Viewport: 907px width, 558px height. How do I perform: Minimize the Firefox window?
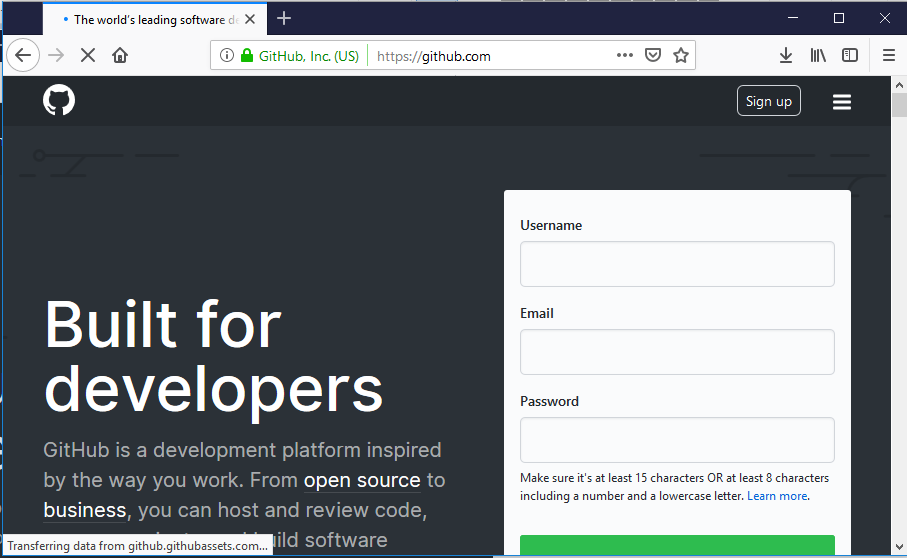point(793,18)
